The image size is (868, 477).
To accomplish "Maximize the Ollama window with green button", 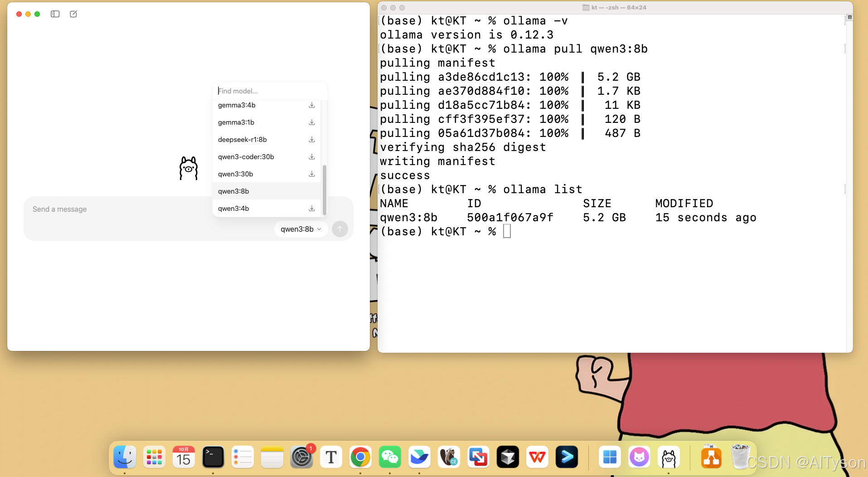I will click(x=37, y=14).
